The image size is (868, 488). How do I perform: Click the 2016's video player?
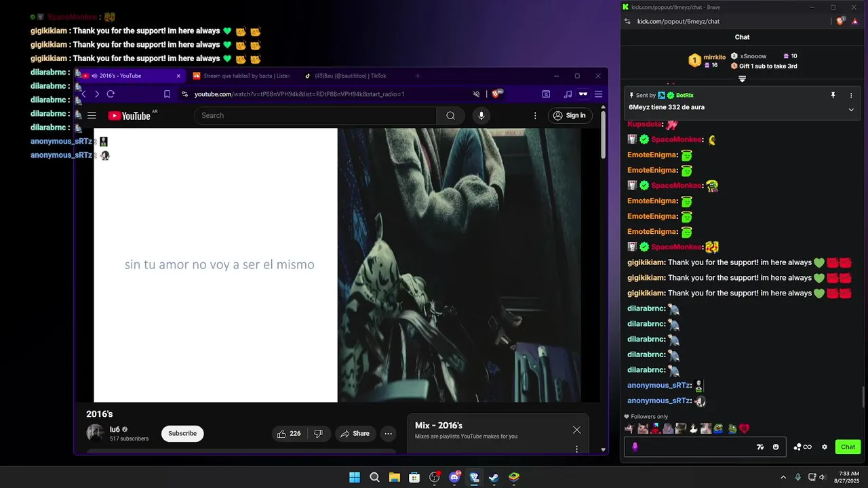pos(337,265)
